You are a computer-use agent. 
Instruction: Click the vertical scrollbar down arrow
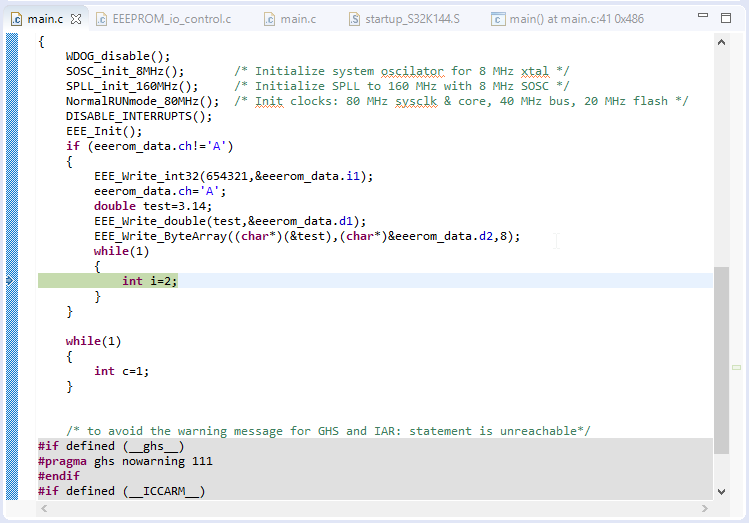[x=721, y=491]
